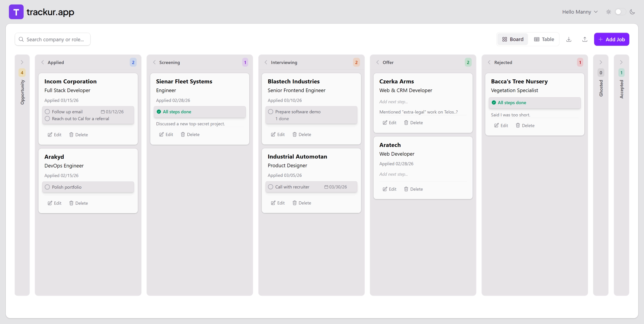Select the download export icon
644x324 pixels.
pos(569,39)
